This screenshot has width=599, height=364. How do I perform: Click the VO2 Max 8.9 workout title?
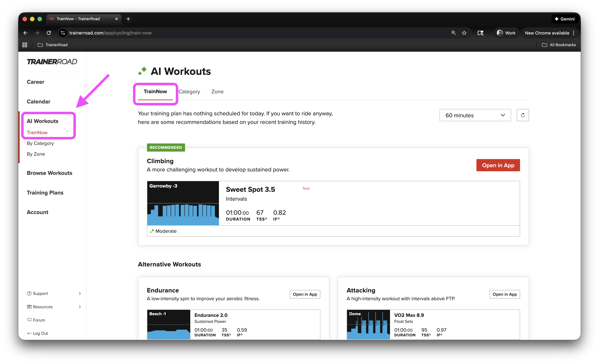[409, 315]
